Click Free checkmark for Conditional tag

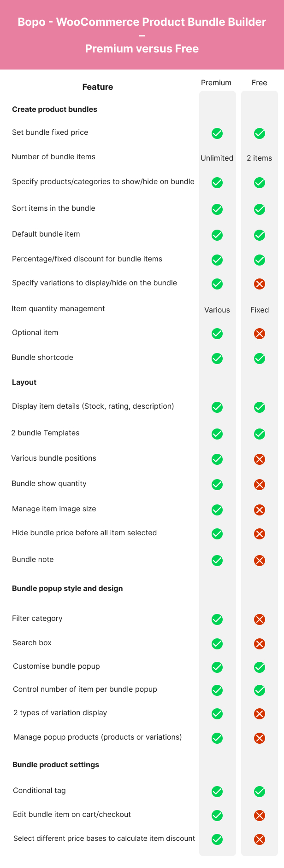coord(260,792)
